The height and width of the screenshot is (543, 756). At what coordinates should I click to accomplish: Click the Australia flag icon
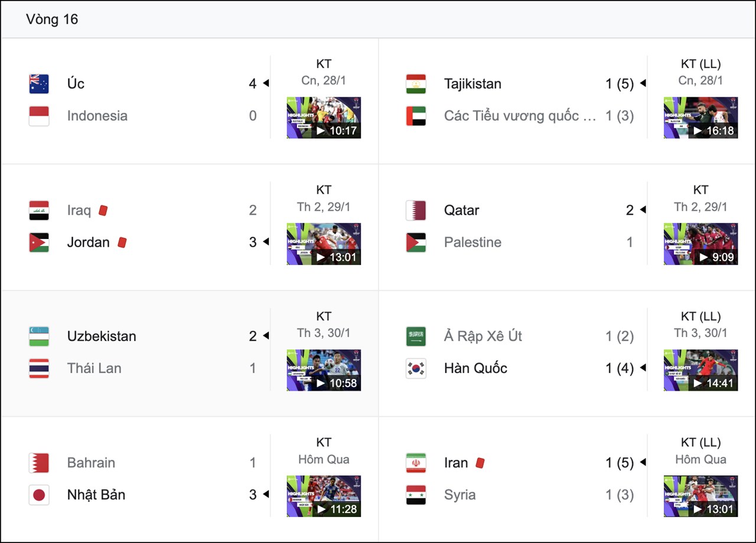coord(39,84)
